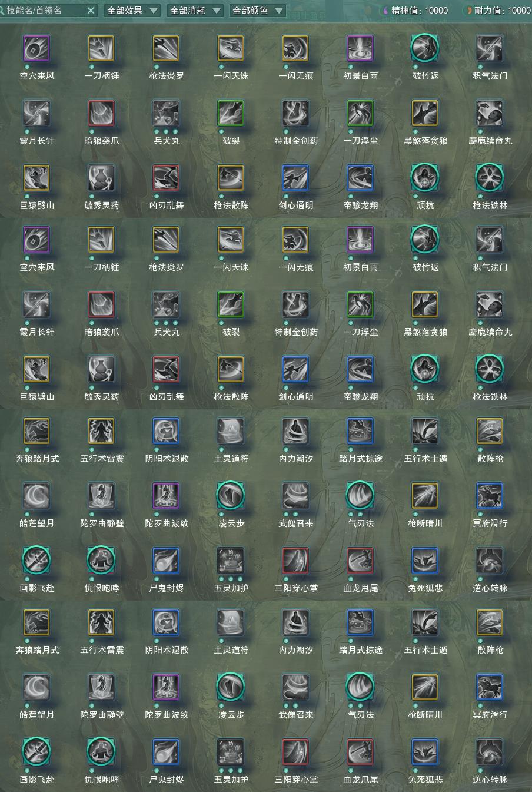Image resolution: width=532 pixels, height=792 pixels.
Task: Pick the upper 尸鬼封烬 skill icon
Action: click(166, 561)
